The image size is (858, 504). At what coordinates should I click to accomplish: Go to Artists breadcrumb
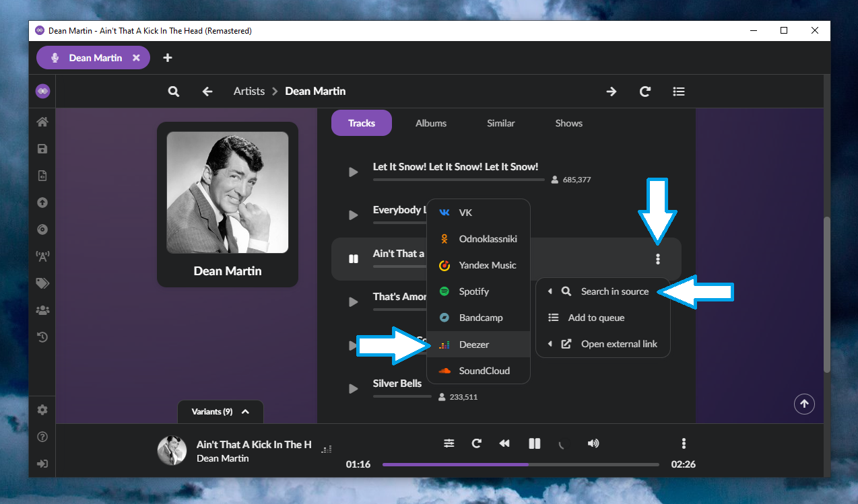pos(249,92)
